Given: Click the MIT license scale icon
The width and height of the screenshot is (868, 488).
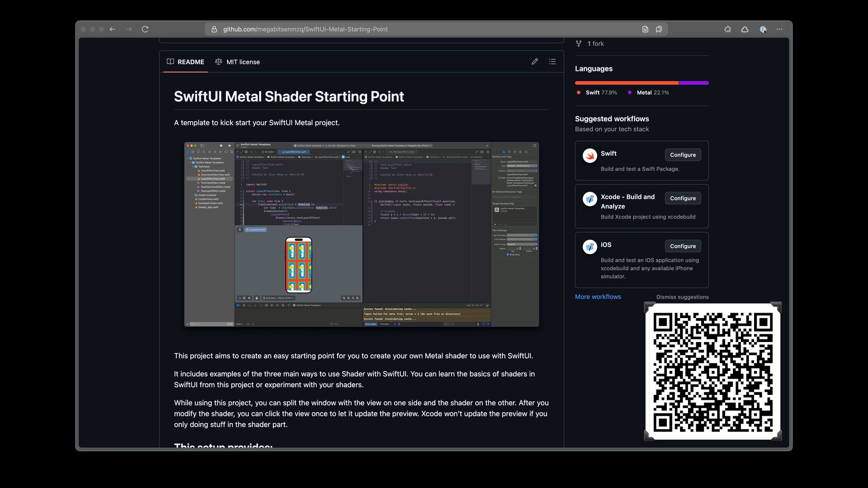Looking at the screenshot, I should tap(219, 62).
